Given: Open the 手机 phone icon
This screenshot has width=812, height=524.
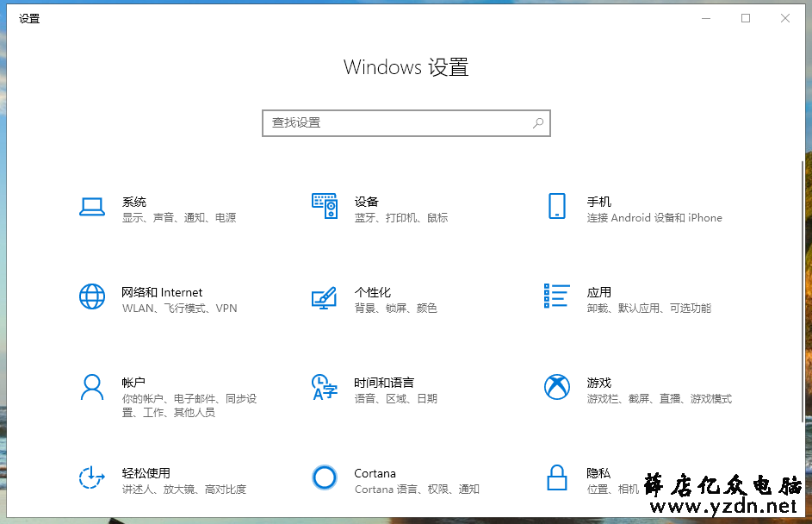Looking at the screenshot, I should pyautogui.click(x=557, y=206).
